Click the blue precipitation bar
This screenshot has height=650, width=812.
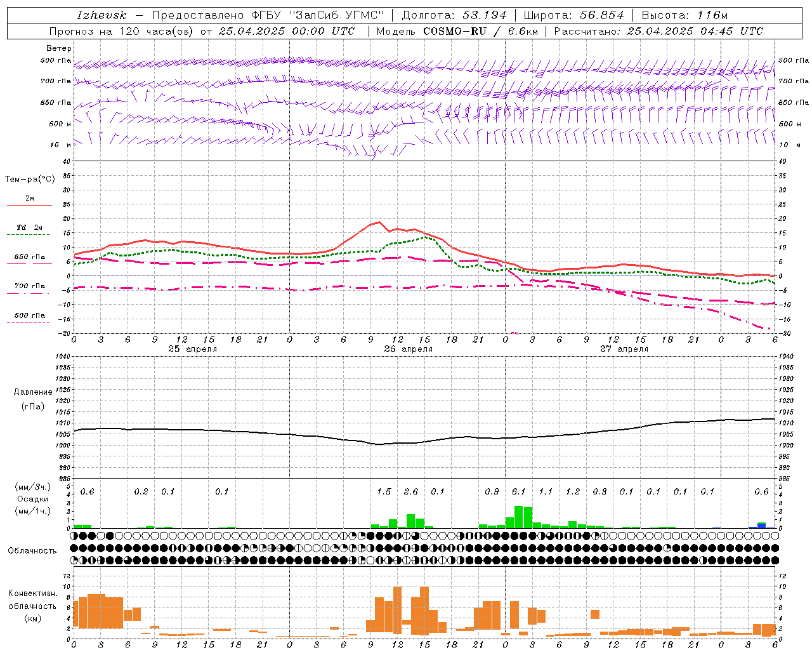(x=761, y=526)
